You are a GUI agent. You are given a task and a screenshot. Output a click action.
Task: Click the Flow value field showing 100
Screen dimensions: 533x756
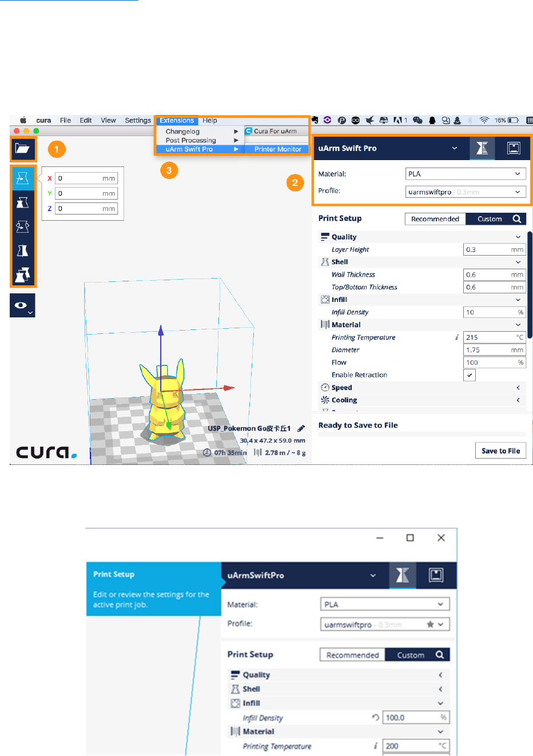tap(494, 363)
